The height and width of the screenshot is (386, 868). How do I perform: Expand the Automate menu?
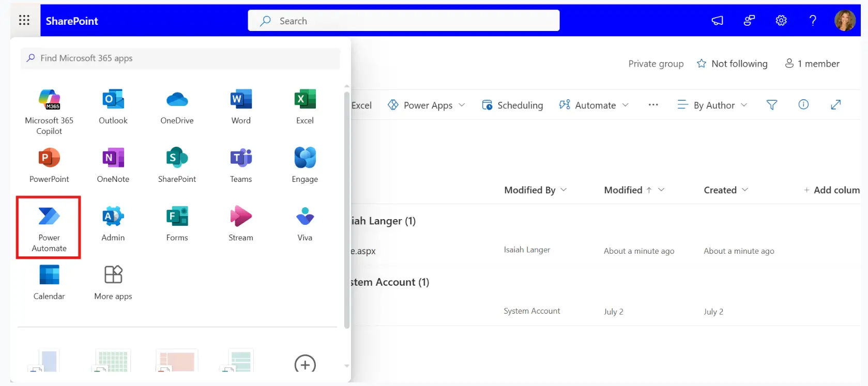(x=594, y=105)
